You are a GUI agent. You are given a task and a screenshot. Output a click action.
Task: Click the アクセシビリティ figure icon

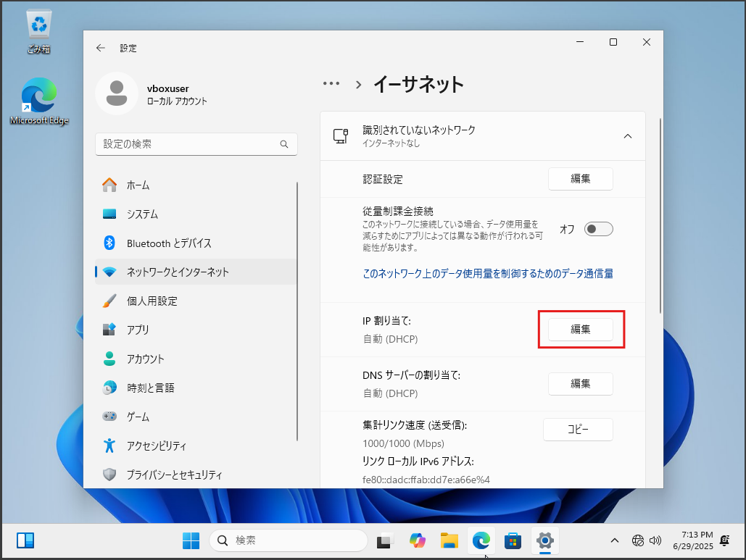(109, 446)
